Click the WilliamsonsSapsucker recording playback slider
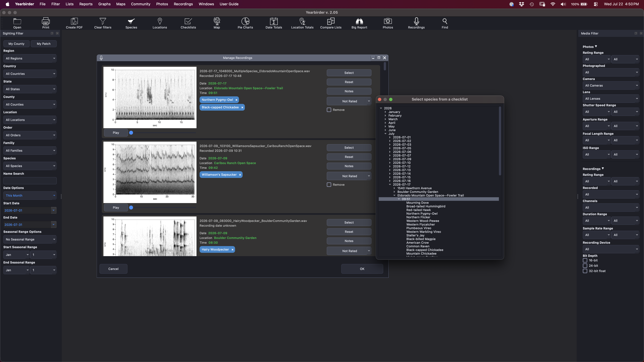The width and height of the screenshot is (644, 362). [x=163, y=208]
